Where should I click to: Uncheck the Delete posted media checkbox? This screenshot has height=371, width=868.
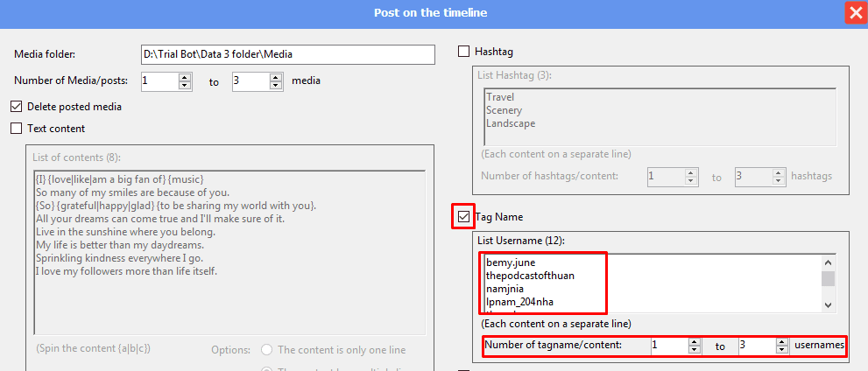tap(16, 107)
